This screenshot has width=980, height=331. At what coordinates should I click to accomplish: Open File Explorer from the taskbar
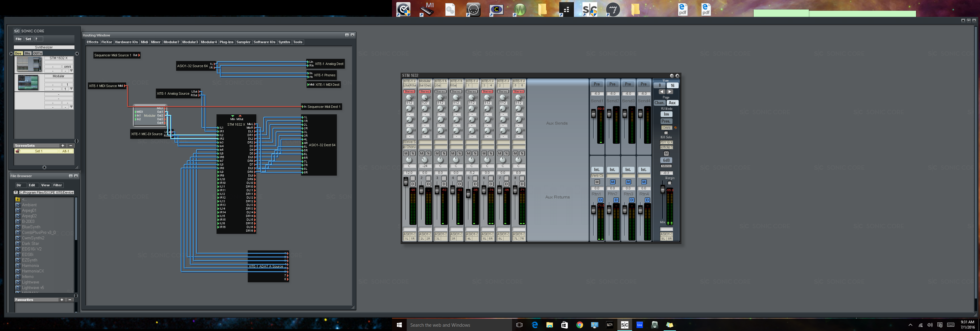[549, 325]
